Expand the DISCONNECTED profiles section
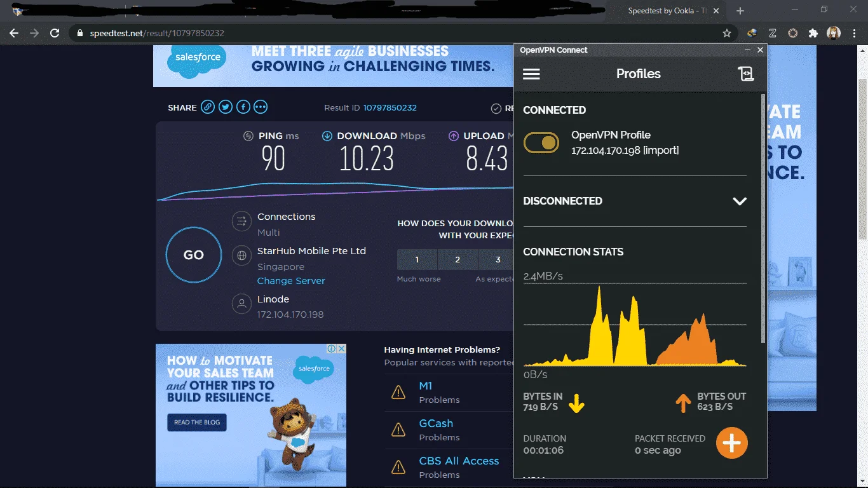 click(x=739, y=201)
